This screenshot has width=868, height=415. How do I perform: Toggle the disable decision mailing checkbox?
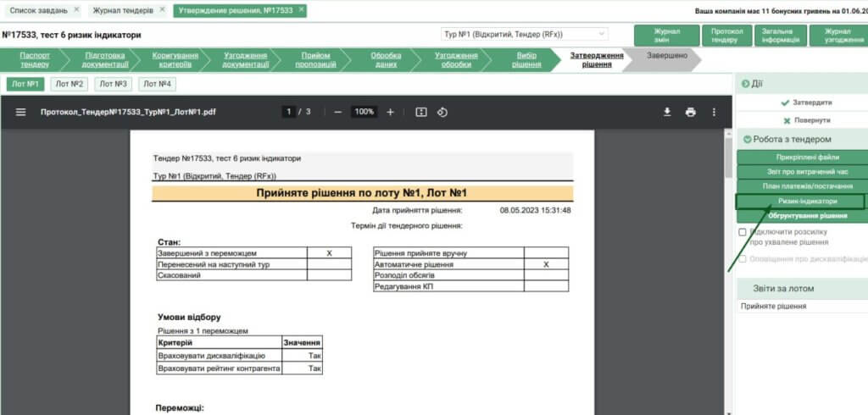click(x=743, y=231)
